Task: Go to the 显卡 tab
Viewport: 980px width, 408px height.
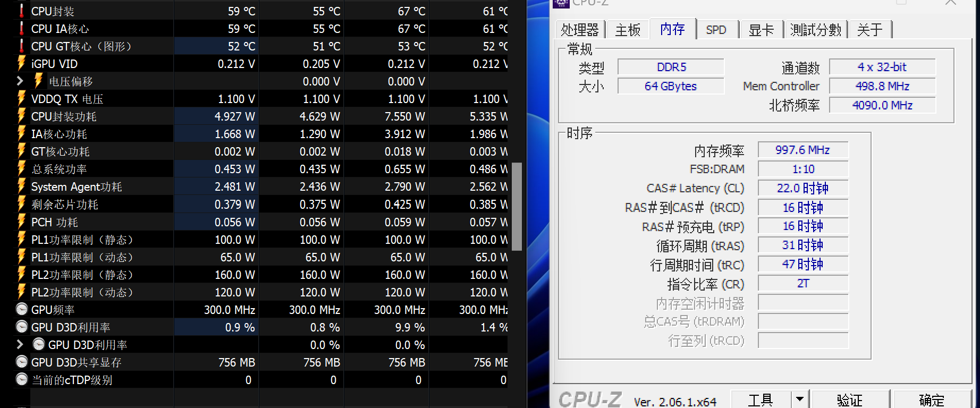Action: click(x=761, y=30)
